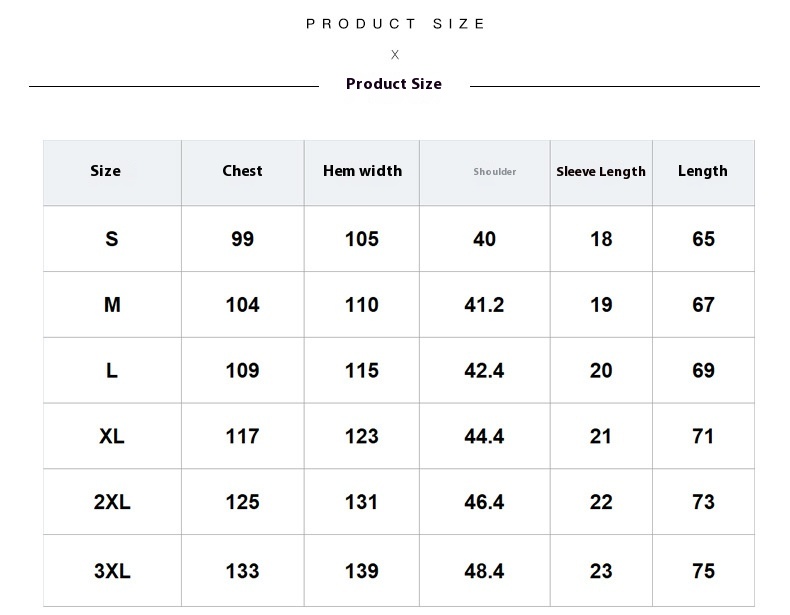Image resolution: width=790 pixels, height=615 pixels.
Task: Select the S size row label
Action: click(112, 239)
